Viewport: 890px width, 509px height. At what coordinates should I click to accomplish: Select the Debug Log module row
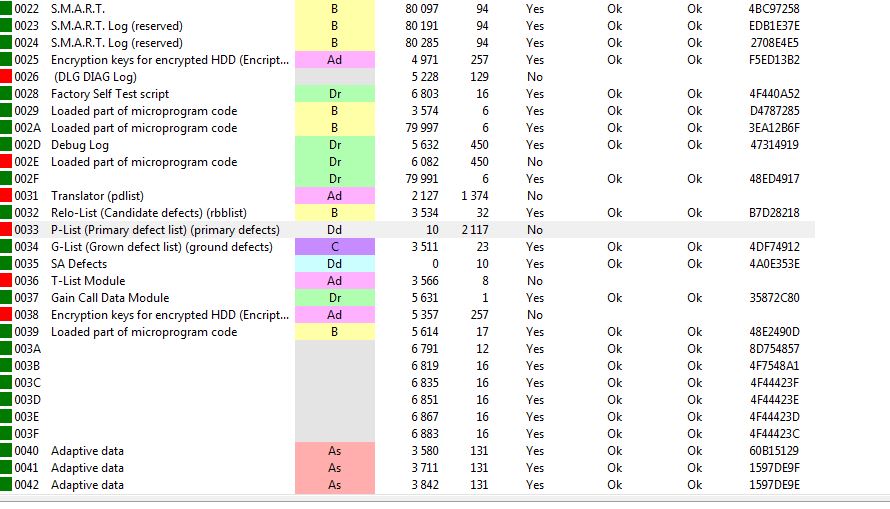point(408,145)
